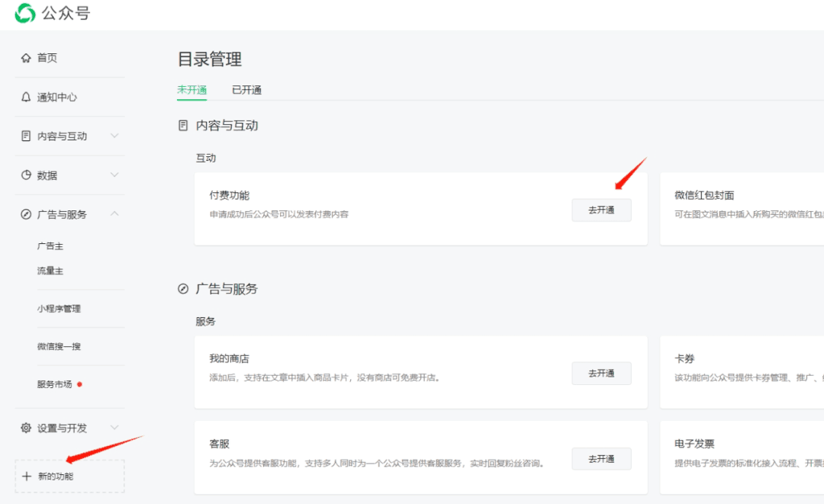Open the 流量主 submenu item

click(x=50, y=271)
